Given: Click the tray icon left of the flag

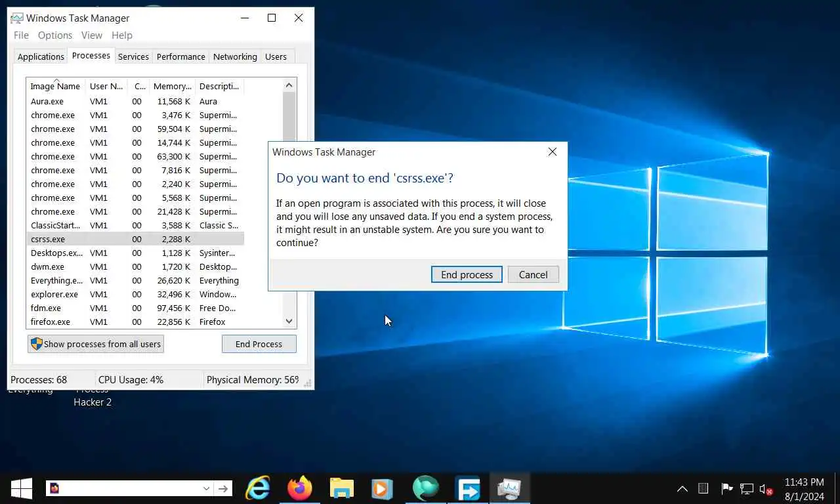Looking at the screenshot, I should point(703,488).
